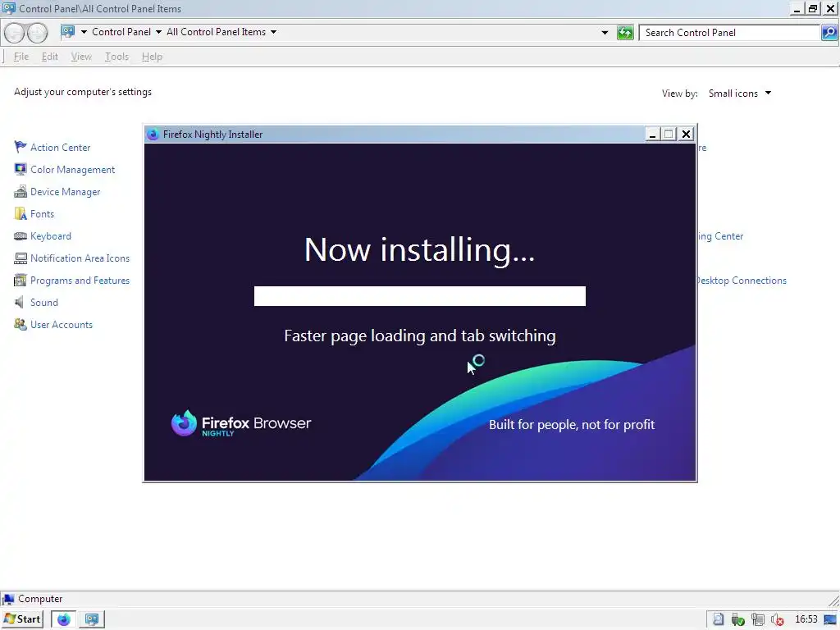Viewport: 840px width, 630px height.
Task: Open Color Management link
Action: click(72, 170)
